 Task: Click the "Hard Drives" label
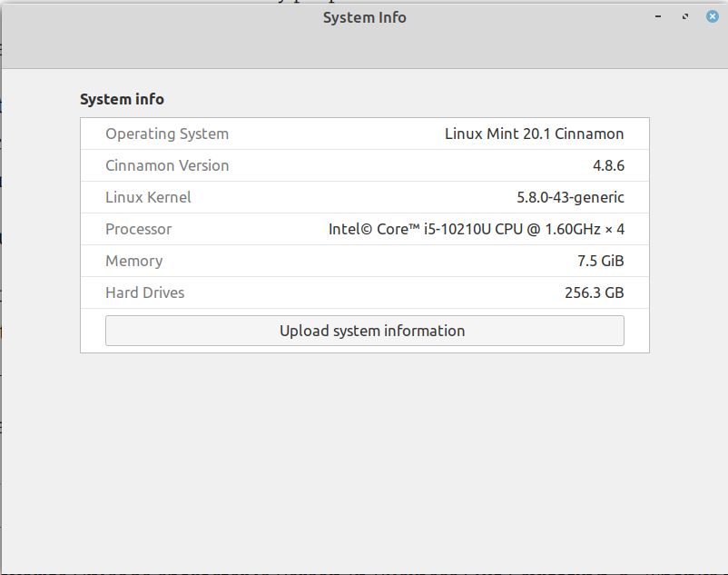pos(145,292)
